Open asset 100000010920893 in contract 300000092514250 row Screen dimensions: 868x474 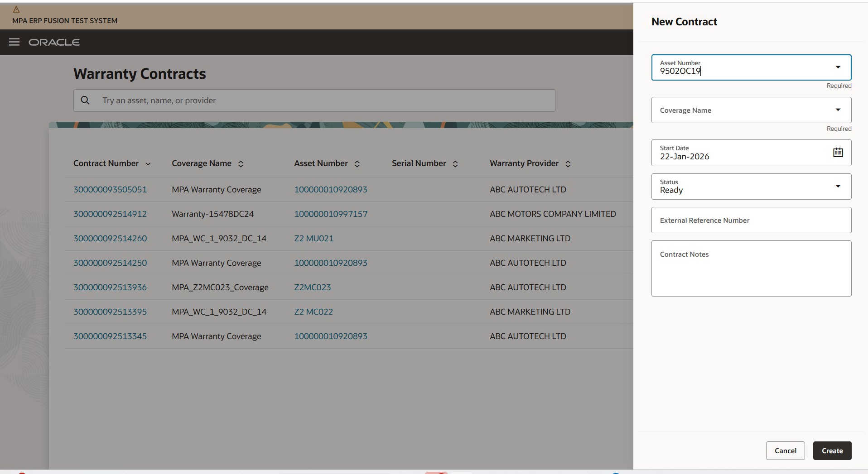(331, 263)
